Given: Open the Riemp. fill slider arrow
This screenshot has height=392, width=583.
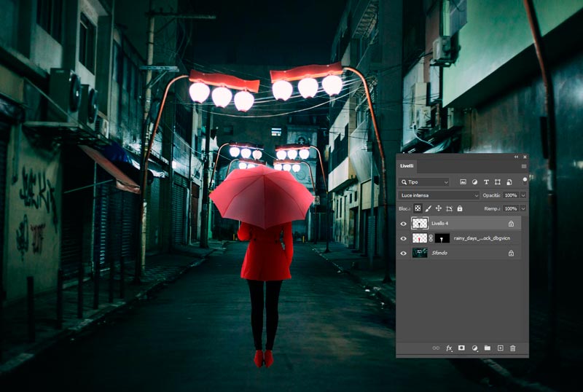Looking at the screenshot, I should click(523, 208).
